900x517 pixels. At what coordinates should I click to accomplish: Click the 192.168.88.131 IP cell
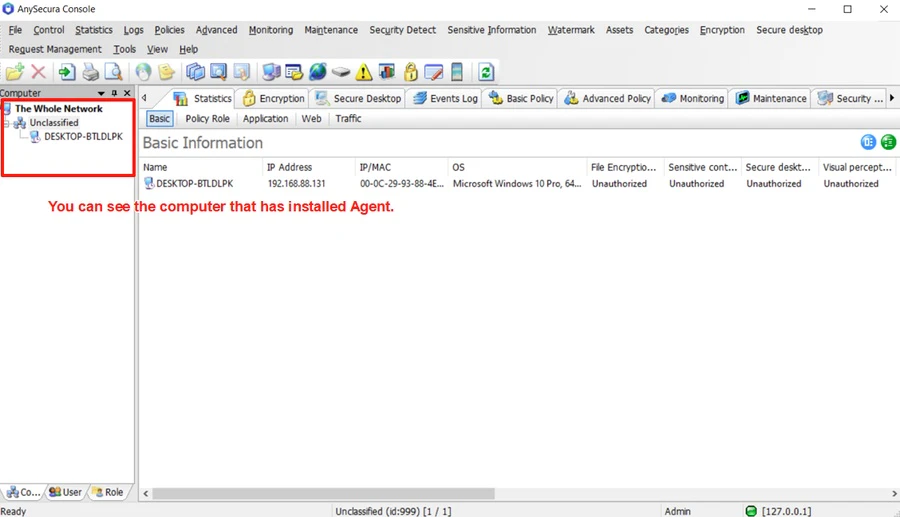point(296,184)
